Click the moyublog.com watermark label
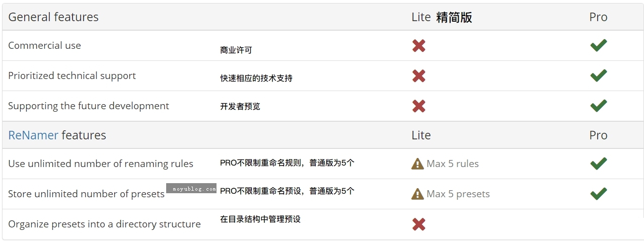Screen dimensions: 644x241 191,189
